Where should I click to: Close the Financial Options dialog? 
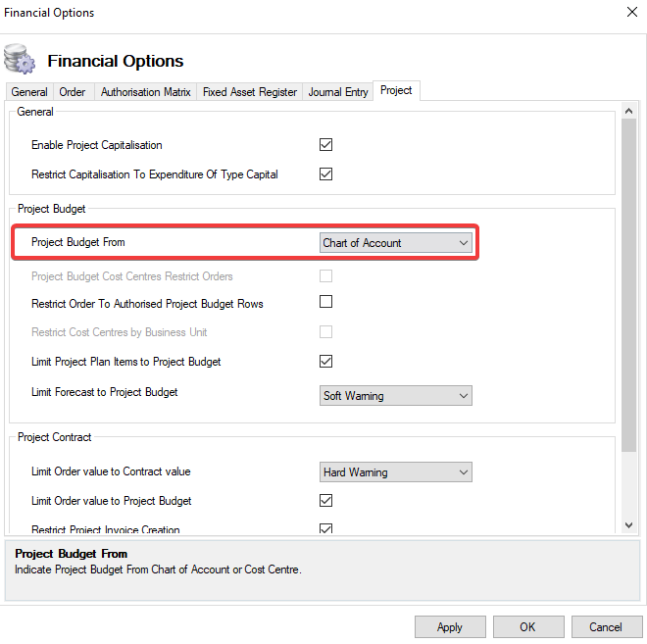pos(630,13)
